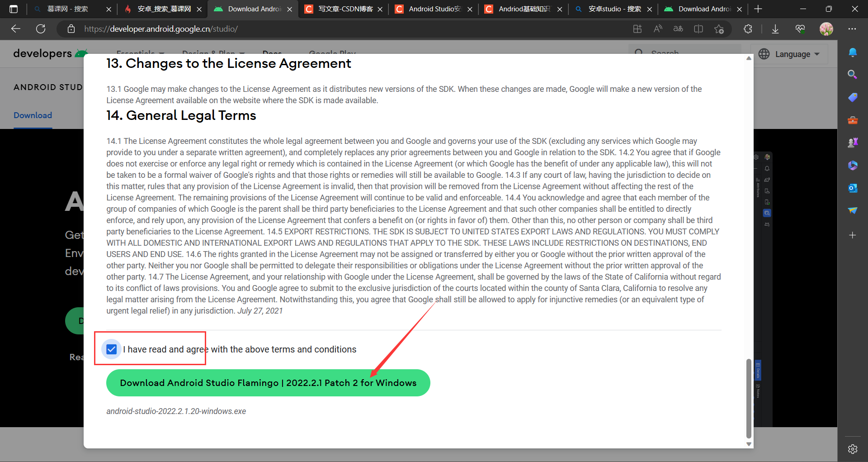Click the Changes to the License Agreement heading

point(229,63)
